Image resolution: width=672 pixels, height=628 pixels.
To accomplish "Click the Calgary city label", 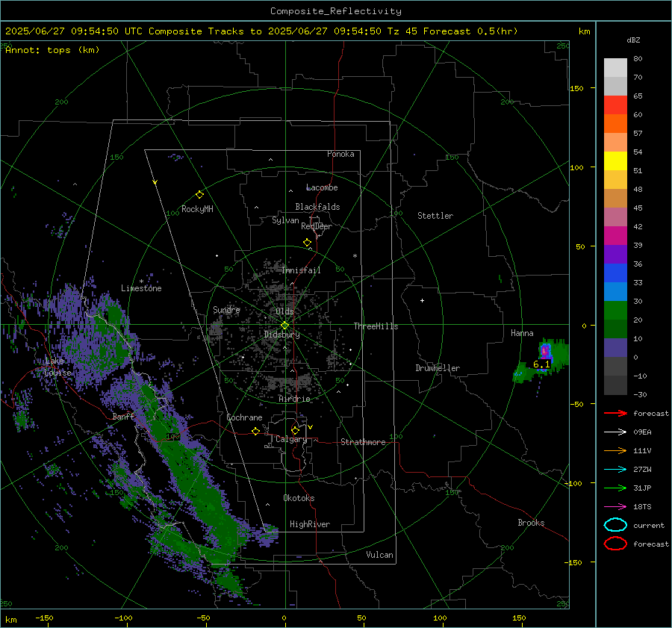I will pyautogui.click(x=291, y=439).
